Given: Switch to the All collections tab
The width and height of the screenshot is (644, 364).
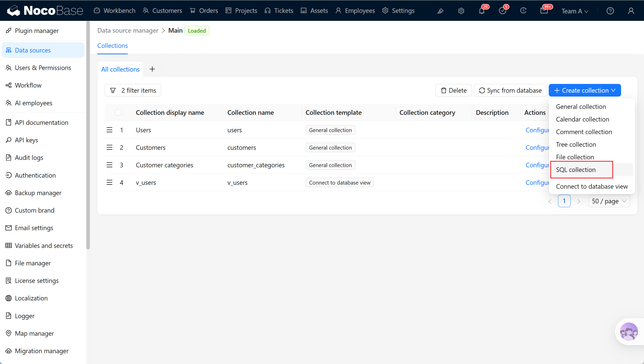Looking at the screenshot, I should pyautogui.click(x=120, y=69).
